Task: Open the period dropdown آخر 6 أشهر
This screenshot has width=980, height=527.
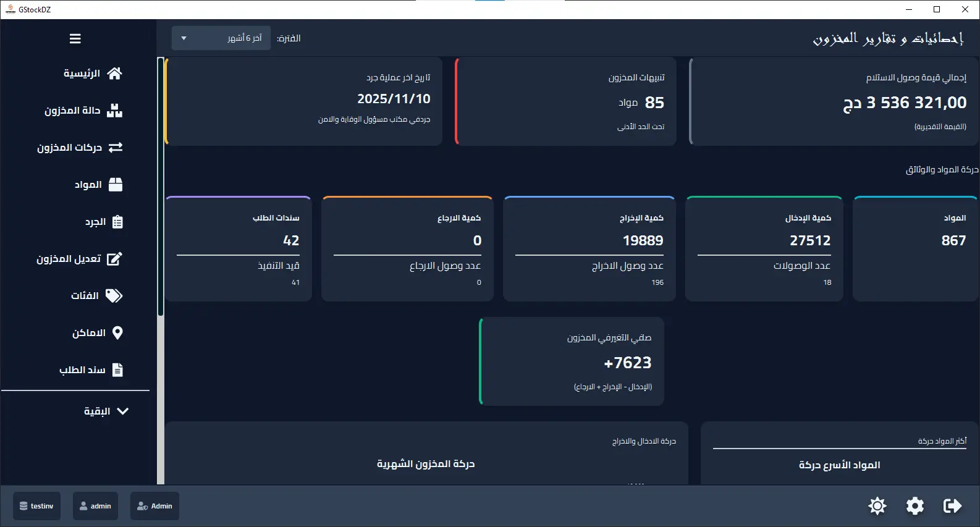Action: point(221,38)
